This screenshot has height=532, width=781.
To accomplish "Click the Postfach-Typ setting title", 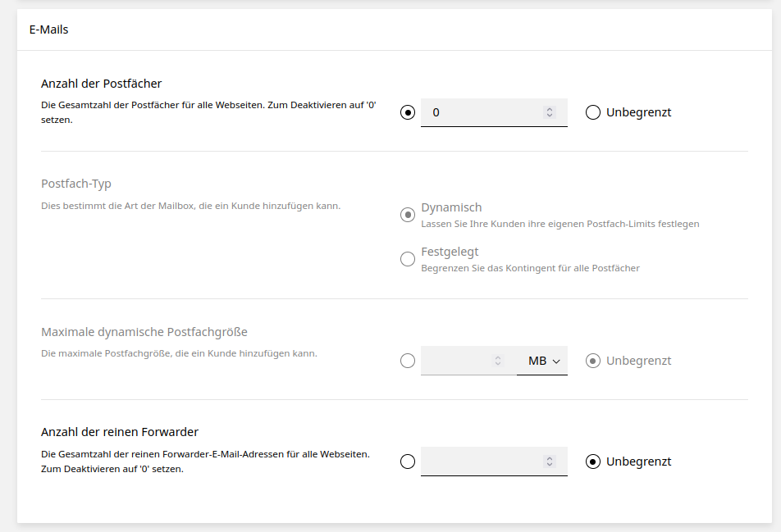I will coord(75,184).
